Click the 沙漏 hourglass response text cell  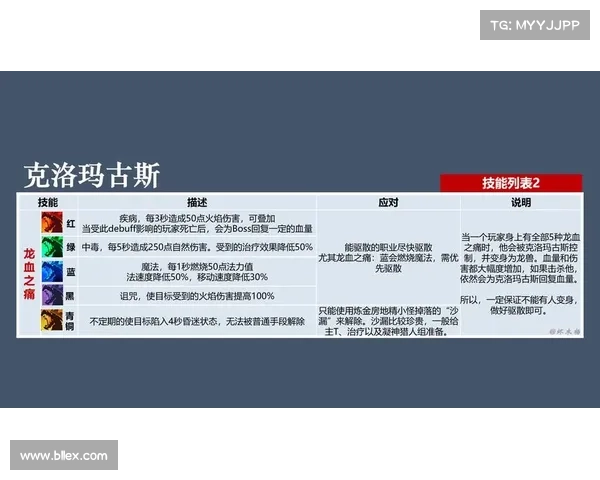(x=388, y=321)
